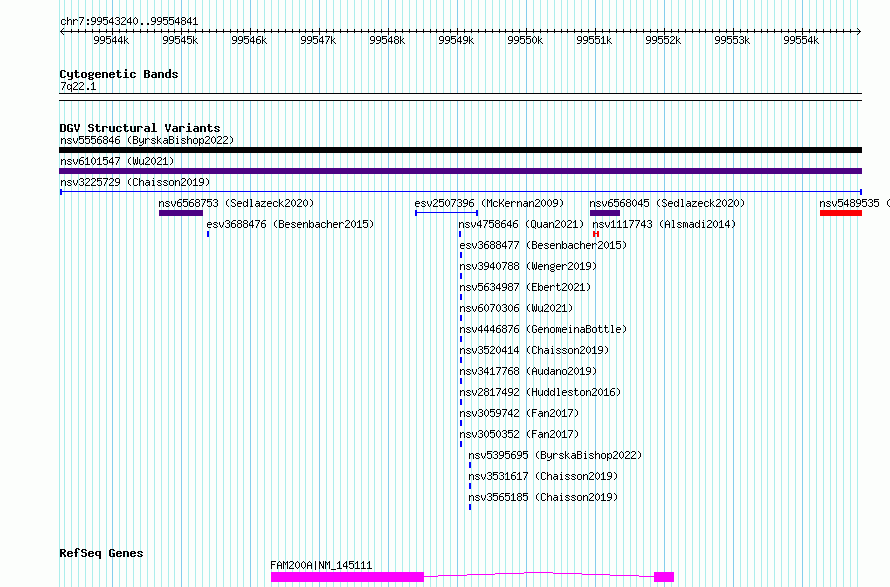Click the 99553k ruler position
Viewport: 890px width, 587px height.
tap(732, 40)
